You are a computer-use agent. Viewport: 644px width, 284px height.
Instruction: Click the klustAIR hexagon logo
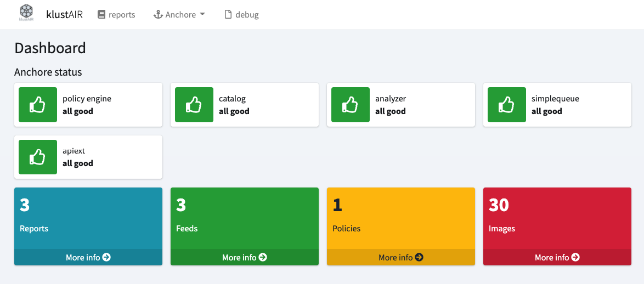(x=26, y=13)
